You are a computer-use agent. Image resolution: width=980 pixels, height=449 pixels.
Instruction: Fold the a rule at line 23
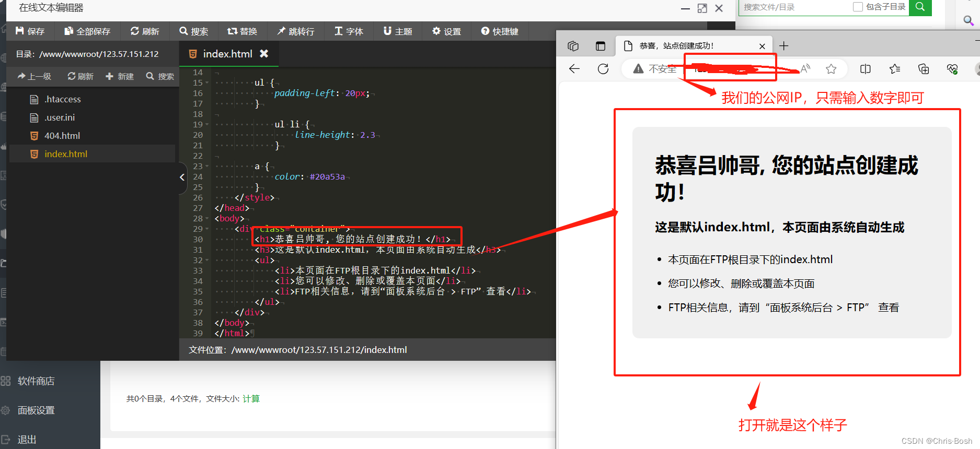(207, 166)
